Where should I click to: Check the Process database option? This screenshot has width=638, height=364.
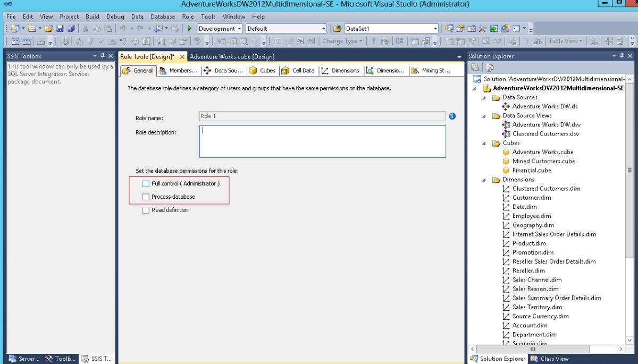[x=146, y=197]
